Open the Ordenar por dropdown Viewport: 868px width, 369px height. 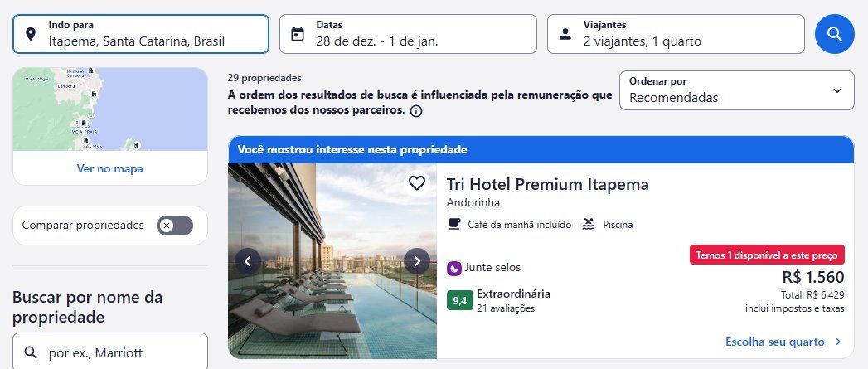click(737, 90)
